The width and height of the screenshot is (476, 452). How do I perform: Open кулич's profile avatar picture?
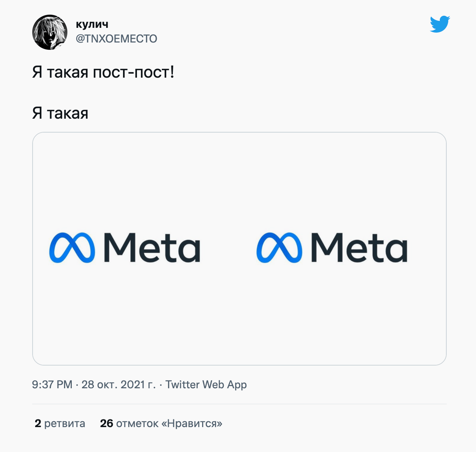click(50, 32)
